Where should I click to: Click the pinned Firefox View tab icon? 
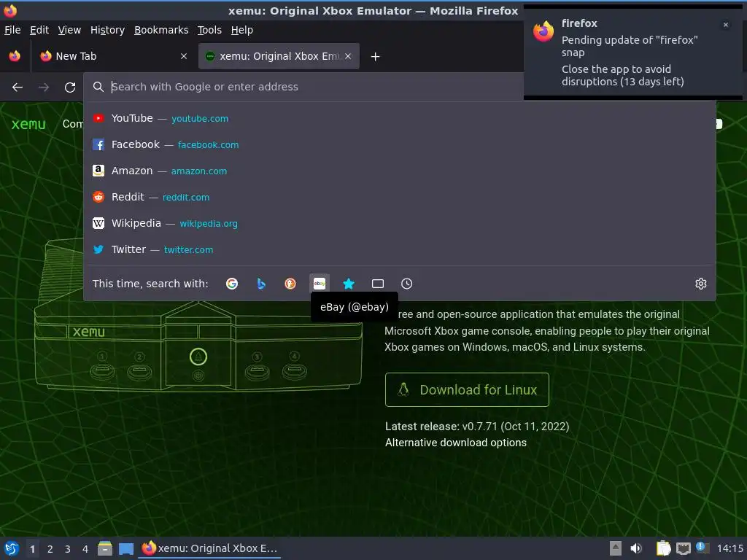(x=15, y=56)
